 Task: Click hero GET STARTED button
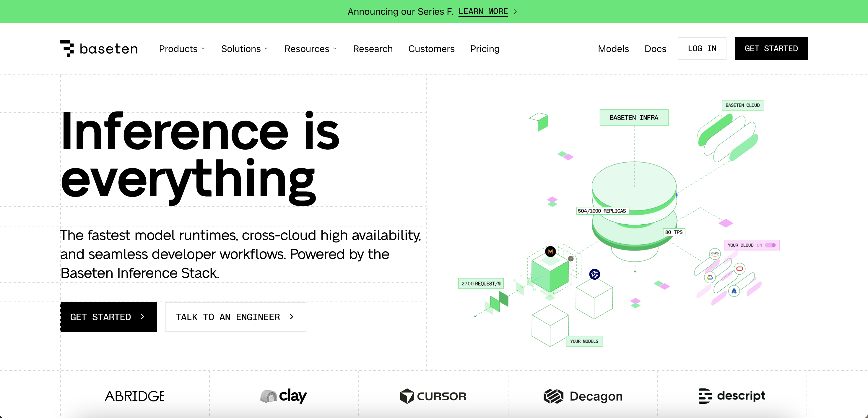pyautogui.click(x=109, y=317)
